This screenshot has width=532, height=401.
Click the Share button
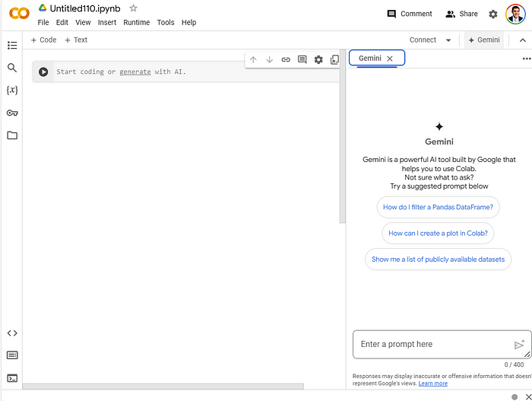pos(461,14)
